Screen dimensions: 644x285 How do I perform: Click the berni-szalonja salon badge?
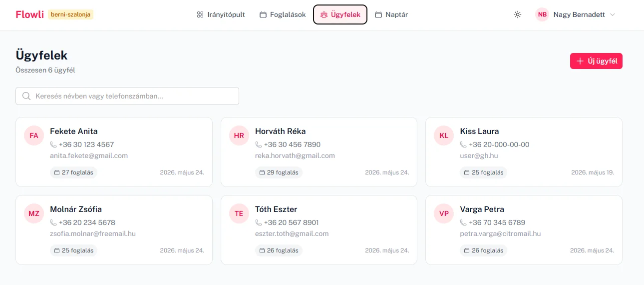click(71, 14)
